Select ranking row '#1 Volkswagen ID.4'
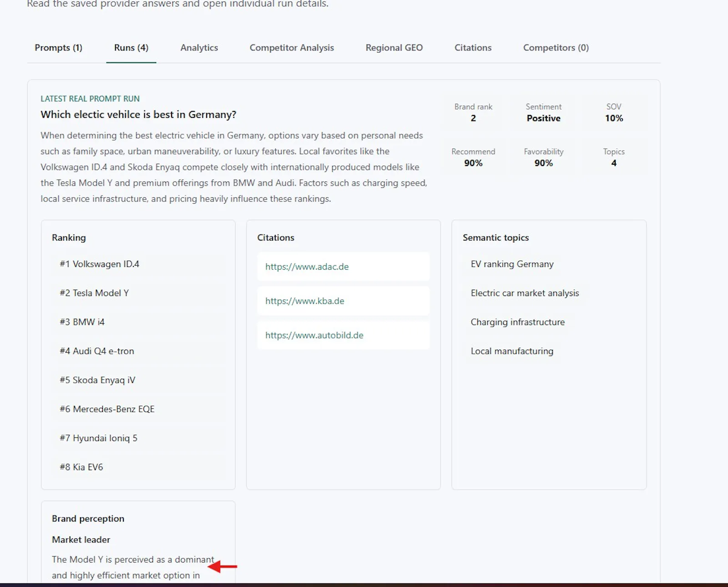This screenshot has height=587, width=728. tap(138, 264)
